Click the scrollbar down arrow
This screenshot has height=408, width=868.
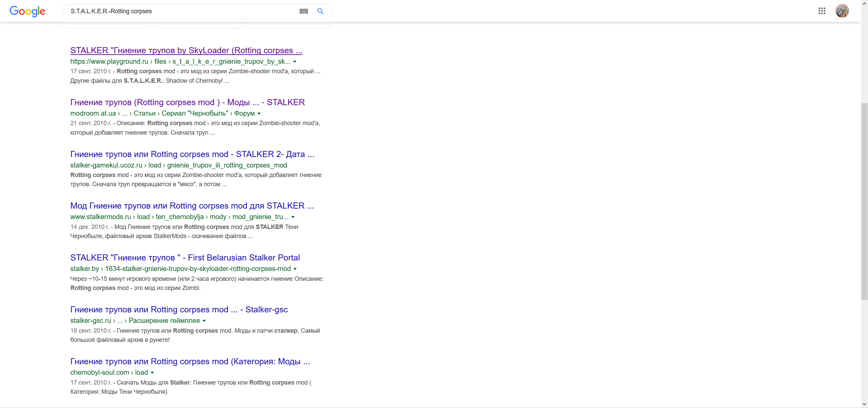pos(865,404)
